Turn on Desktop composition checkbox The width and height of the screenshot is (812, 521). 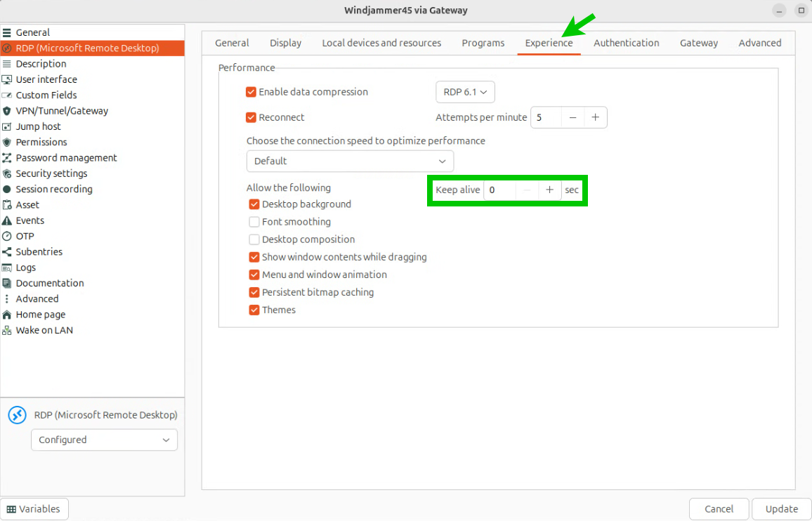coord(254,239)
